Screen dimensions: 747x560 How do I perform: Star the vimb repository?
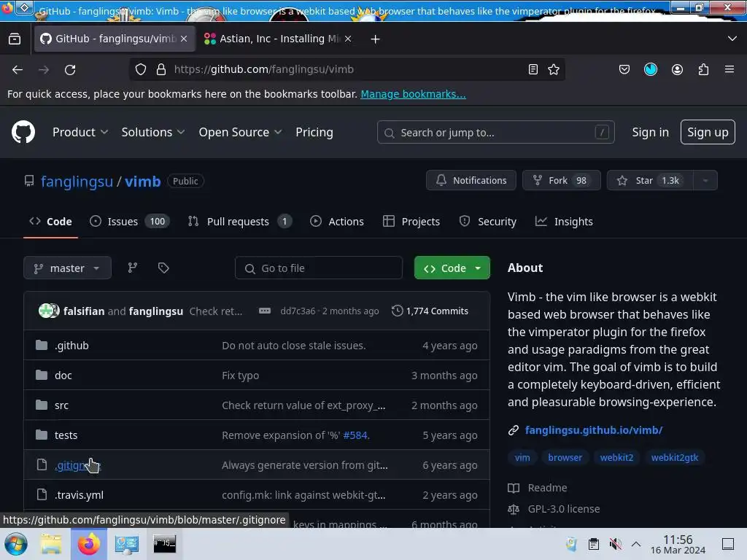tap(650, 181)
